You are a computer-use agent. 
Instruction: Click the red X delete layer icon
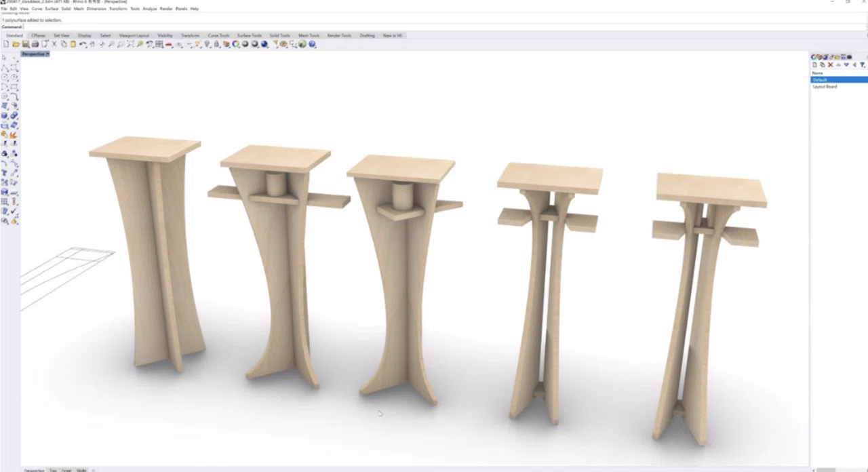click(830, 65)
